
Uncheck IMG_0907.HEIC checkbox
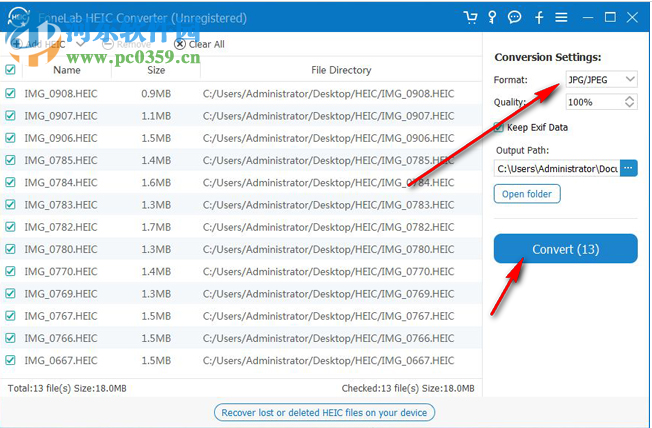(10, 116)
